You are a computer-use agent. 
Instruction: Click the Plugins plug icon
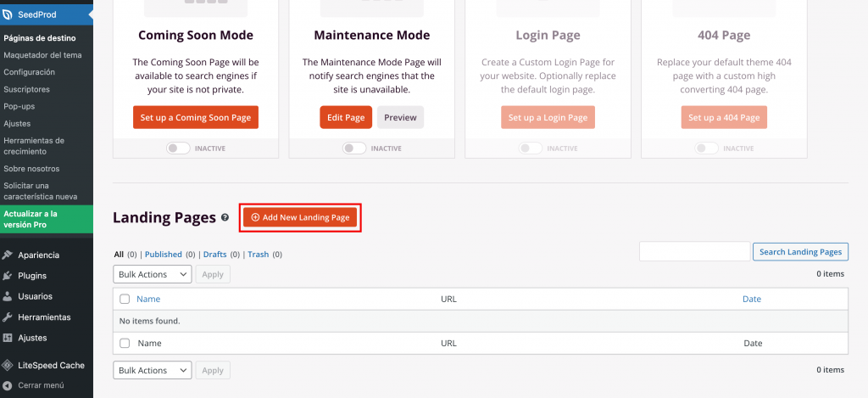8,276
